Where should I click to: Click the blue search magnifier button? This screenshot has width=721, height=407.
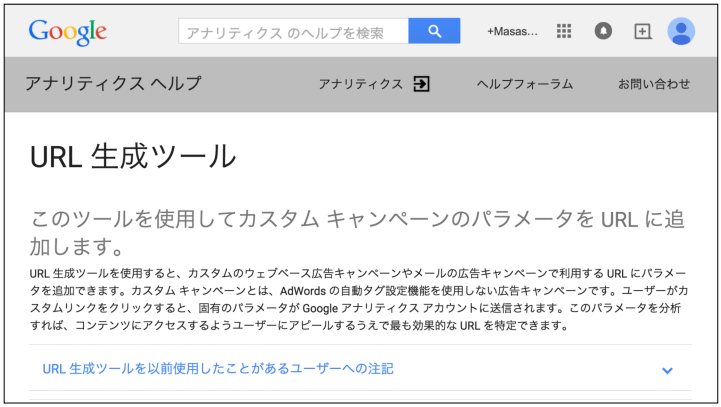point(434,31)
